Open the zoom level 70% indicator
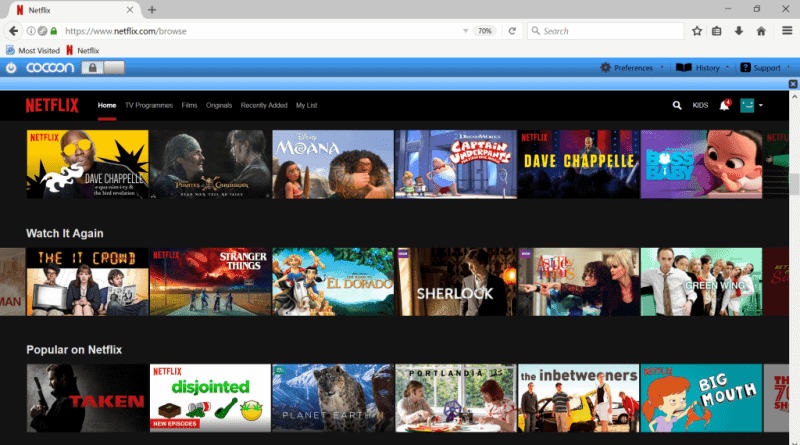Image resolution: width=800 pixels, height=445 pixels. click(x=484, y=31)
